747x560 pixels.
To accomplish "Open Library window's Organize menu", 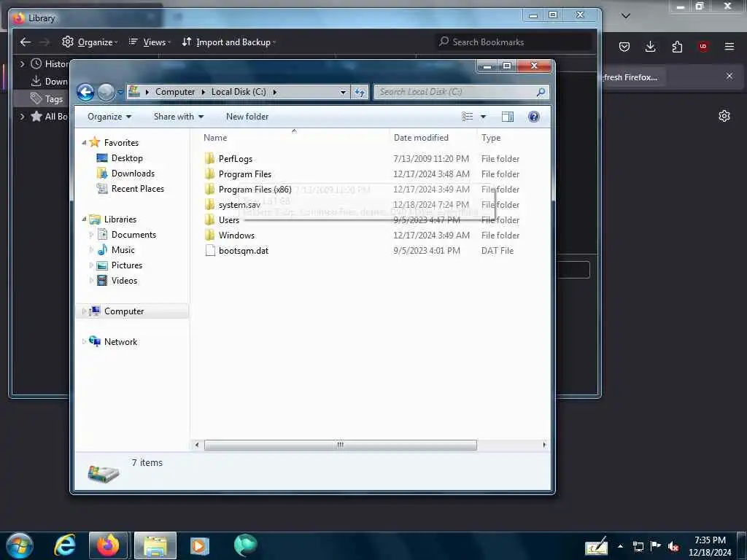I will tap(90, 42).
